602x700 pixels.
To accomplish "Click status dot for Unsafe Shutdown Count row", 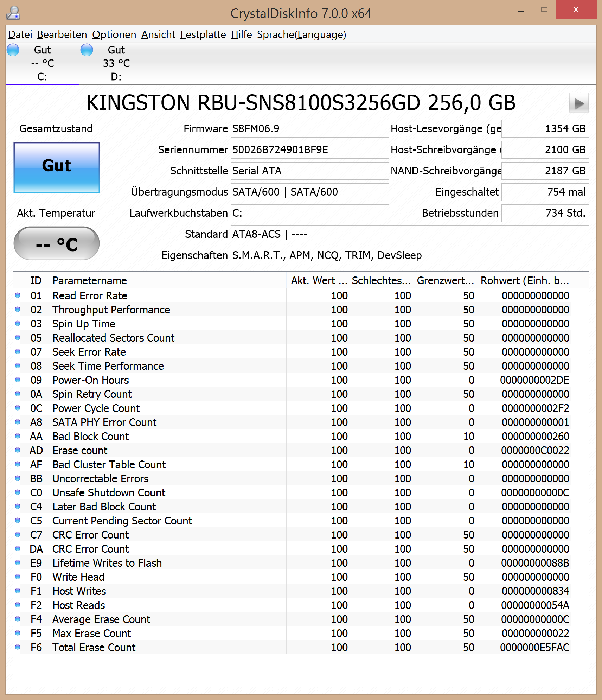I will coord(18,492).
